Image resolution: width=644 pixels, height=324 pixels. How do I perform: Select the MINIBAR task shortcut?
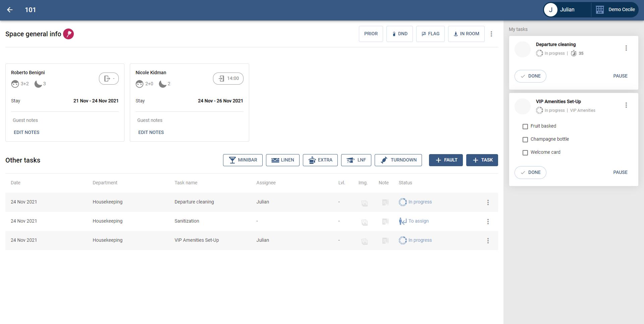pyautogui.click(x=243, y=160)
